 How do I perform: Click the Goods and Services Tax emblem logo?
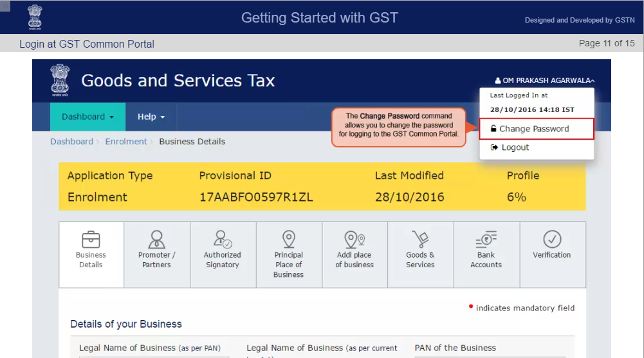(x=60, y=80)
